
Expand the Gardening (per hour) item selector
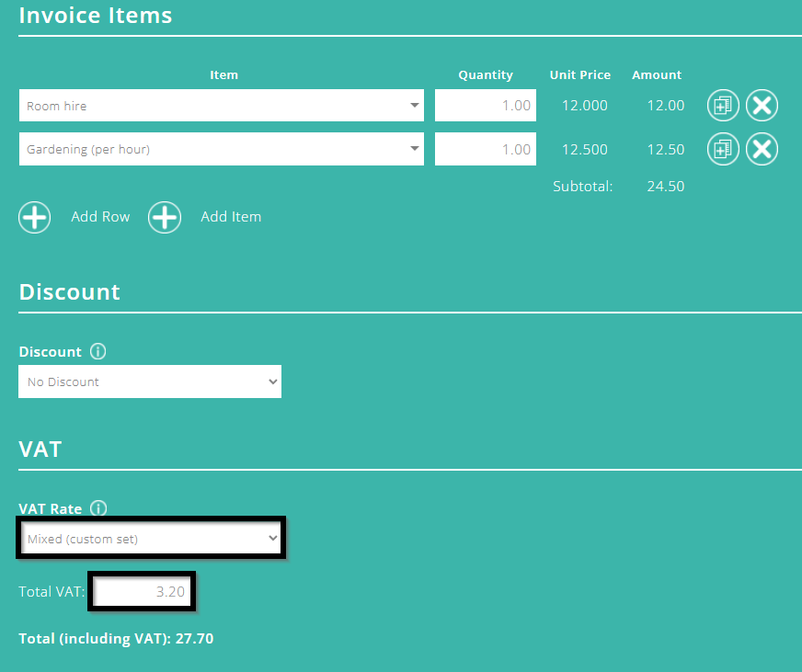(x=414, y=148)
